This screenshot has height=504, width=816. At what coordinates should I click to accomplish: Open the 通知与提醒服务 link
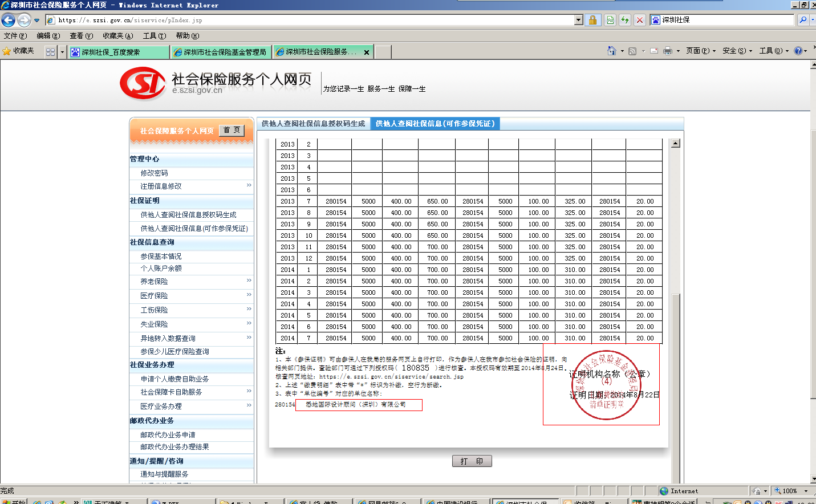click(164, 474)
